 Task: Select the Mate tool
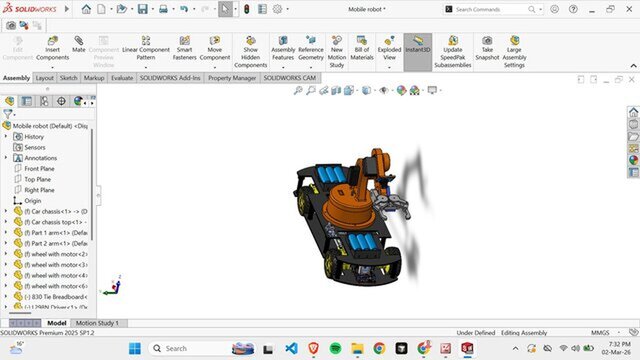click(x=79, y=45)
